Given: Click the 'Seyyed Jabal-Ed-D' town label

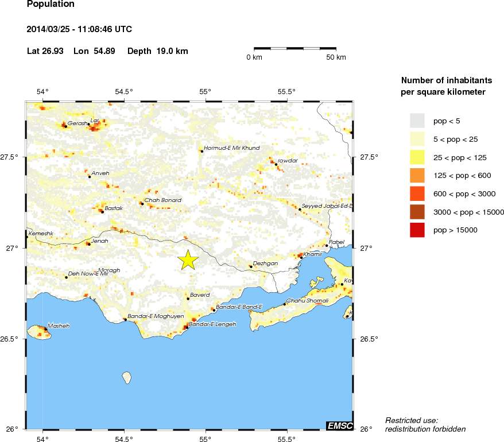Looking at the screenshot, I should pos(327,206).
